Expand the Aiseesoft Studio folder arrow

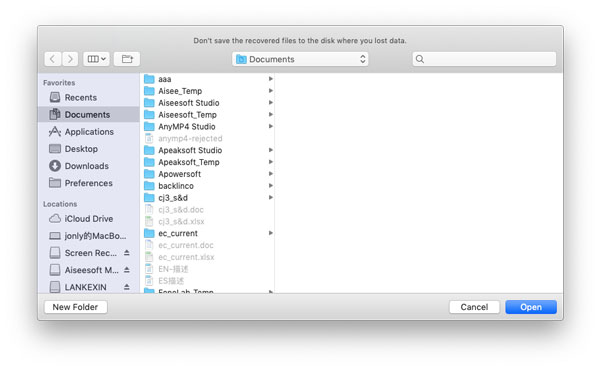point(271,103)
